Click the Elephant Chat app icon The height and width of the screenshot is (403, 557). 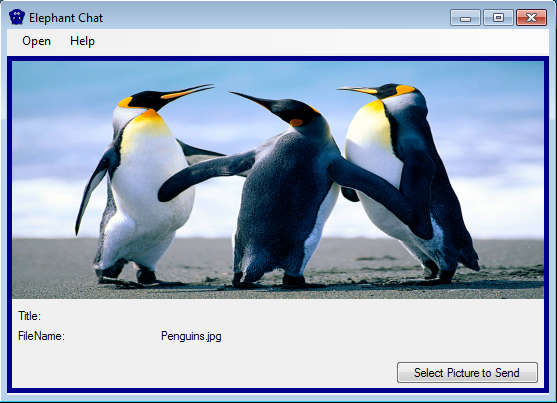(17, 17)
